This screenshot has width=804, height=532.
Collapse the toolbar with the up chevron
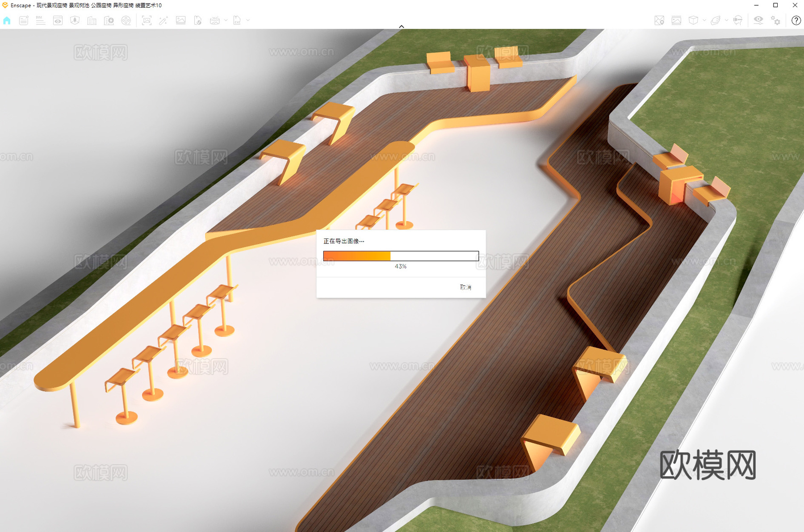coord(402,26)
